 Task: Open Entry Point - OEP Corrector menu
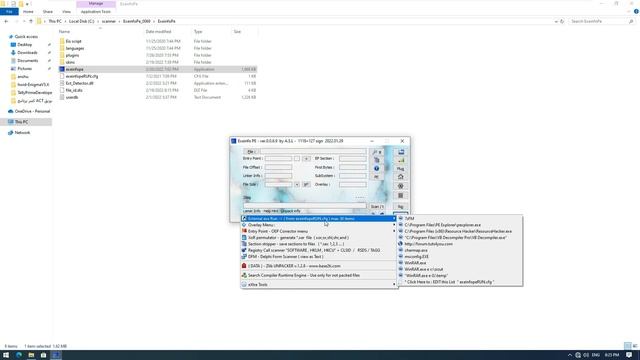tap(319, 231)
